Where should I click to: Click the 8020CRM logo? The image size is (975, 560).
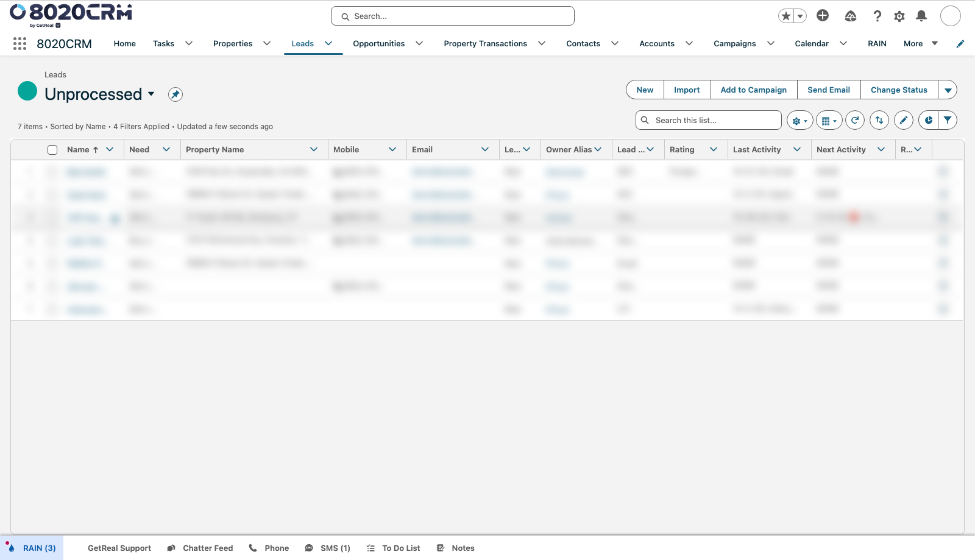(x=71, y=15)
